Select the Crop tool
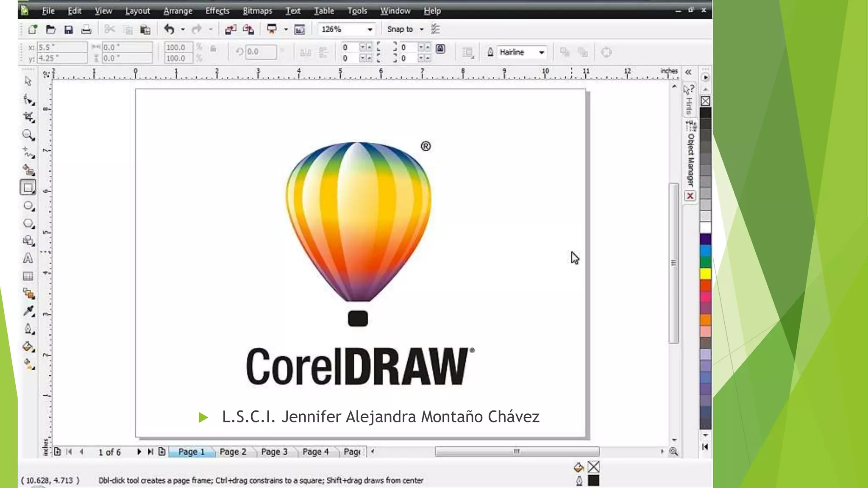Viewport: 868px width, 488px height. [28, 117]
